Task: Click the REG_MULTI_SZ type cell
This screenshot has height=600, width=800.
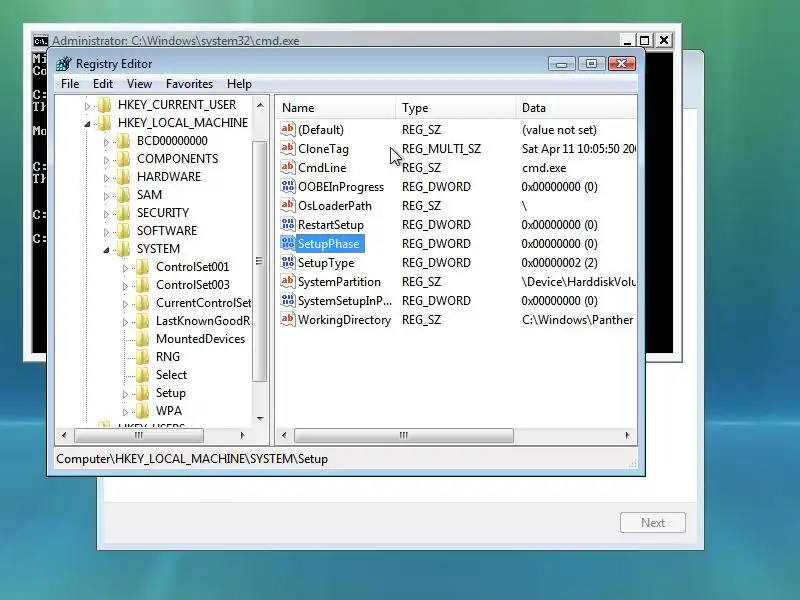Action: point(441,148)
